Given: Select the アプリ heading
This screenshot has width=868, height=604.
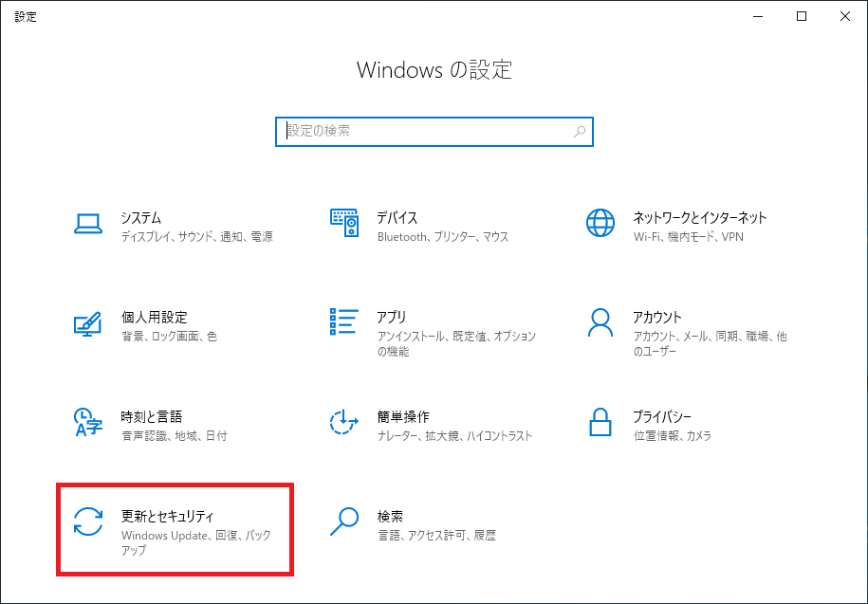Looking at the screenshot, I should 392,317.
